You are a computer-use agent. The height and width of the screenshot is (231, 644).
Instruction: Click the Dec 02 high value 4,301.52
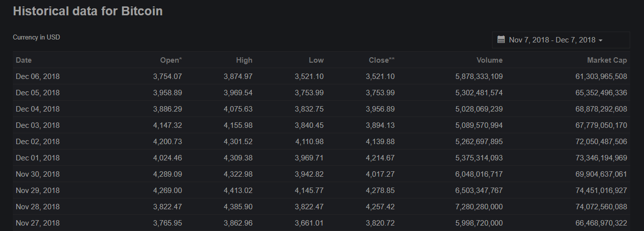click(x=238, y=142)
